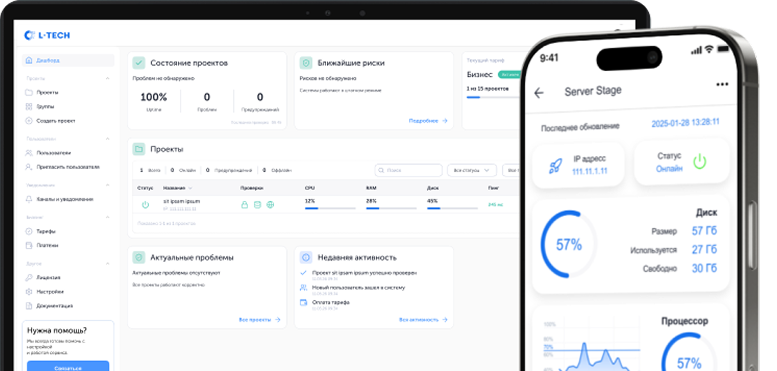Image resolution: width=777 pixels, height=371 pixels.
Task: Open the Все статусы dropdown
Action: 472,170
